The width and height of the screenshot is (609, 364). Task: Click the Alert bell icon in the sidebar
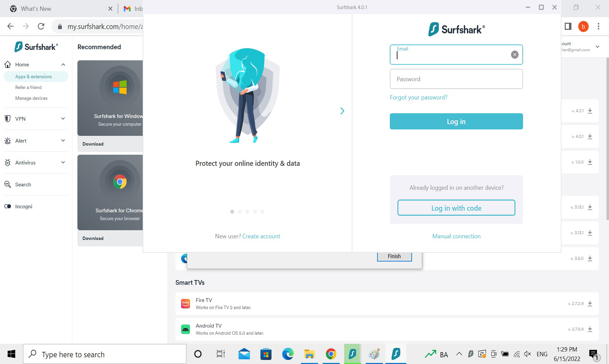(x=8, y=140)
